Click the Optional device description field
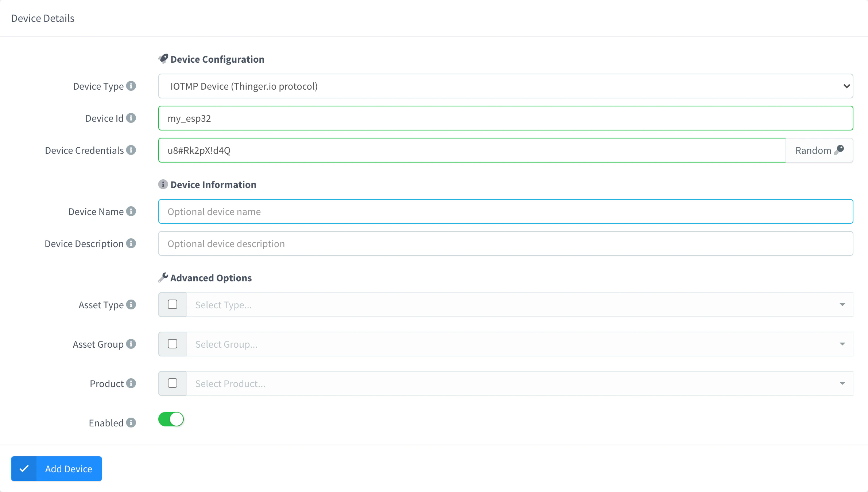 pos(505,243)
